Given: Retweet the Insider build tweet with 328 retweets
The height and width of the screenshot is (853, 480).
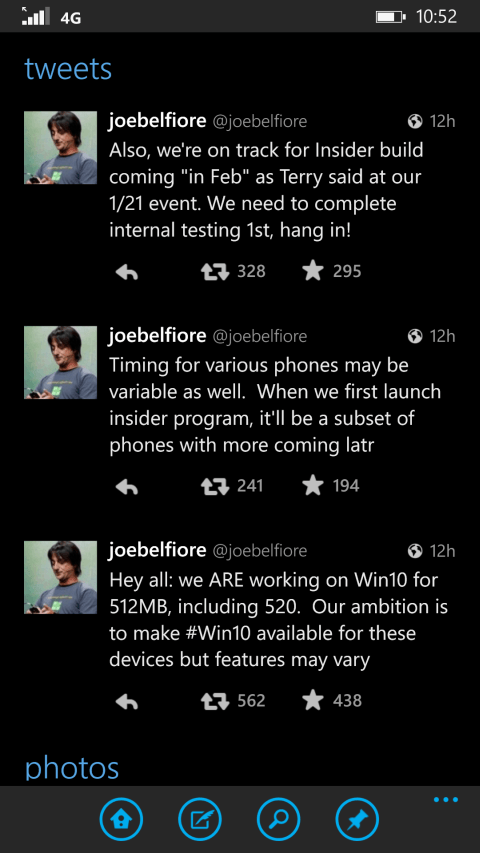Looking at the screenshot, I should 216,271.
